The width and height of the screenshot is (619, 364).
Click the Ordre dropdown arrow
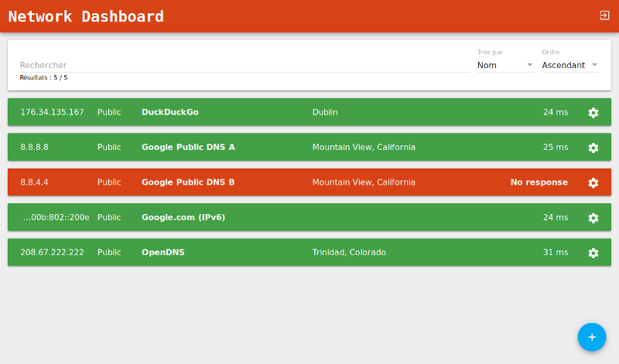click(594, 65)
